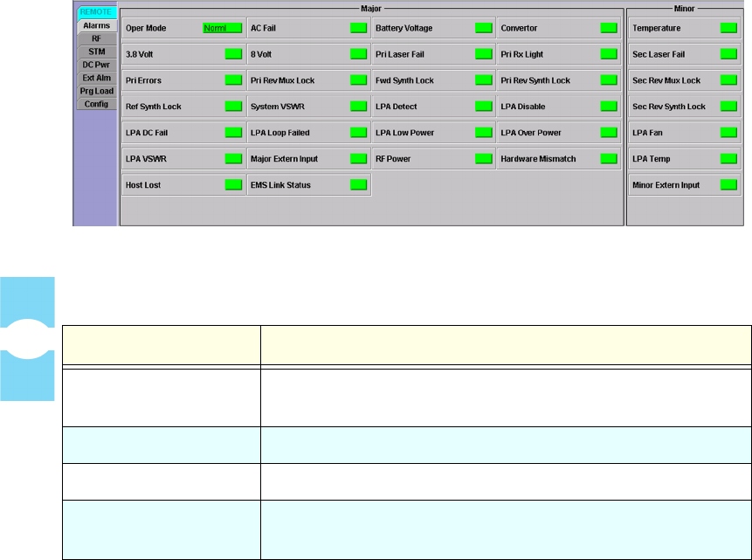Click the AC Fail green indicator
This screenshot has width=752, height=560.
[358, 28]
